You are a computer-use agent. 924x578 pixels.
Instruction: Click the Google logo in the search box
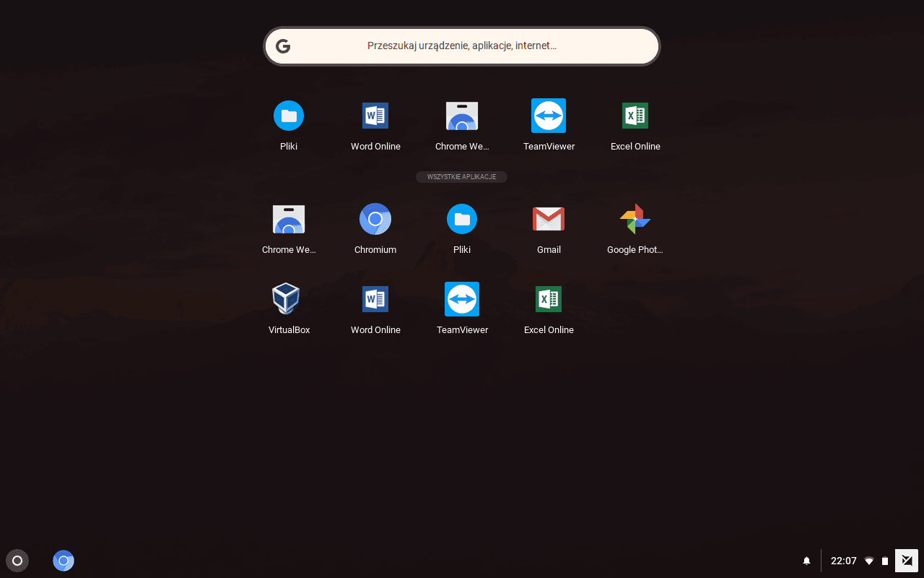[283, 46]
